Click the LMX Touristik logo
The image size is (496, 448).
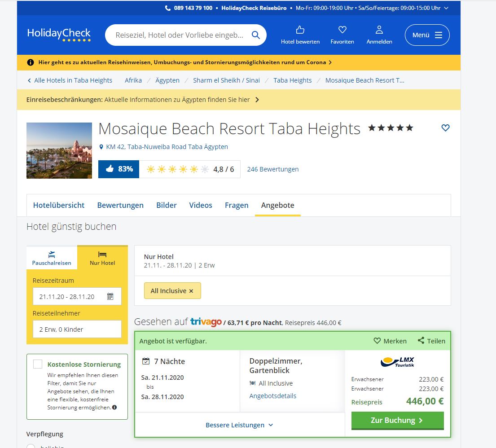pyautogui.click(x=398, y=362)
